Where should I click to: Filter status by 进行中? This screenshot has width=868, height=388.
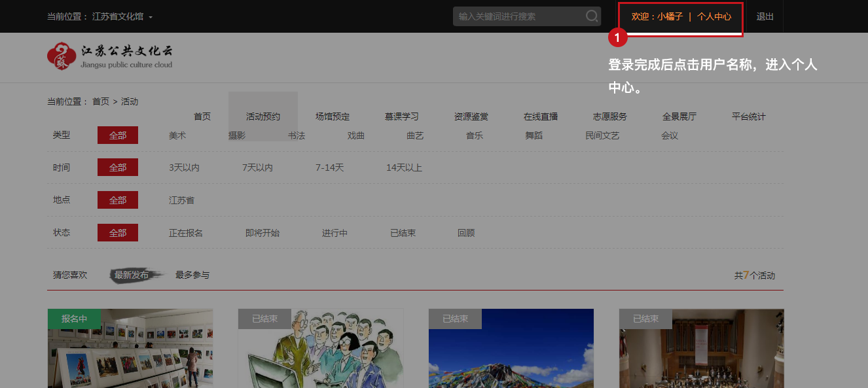click(x=335, y=233)
